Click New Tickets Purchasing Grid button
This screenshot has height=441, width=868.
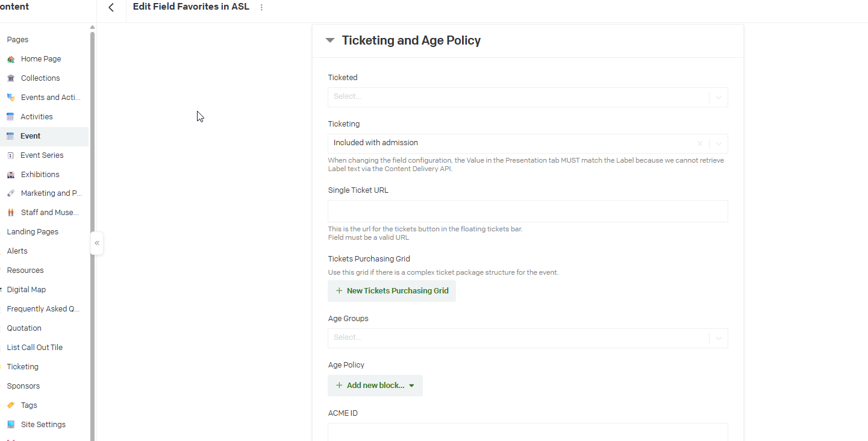(392, 291)
